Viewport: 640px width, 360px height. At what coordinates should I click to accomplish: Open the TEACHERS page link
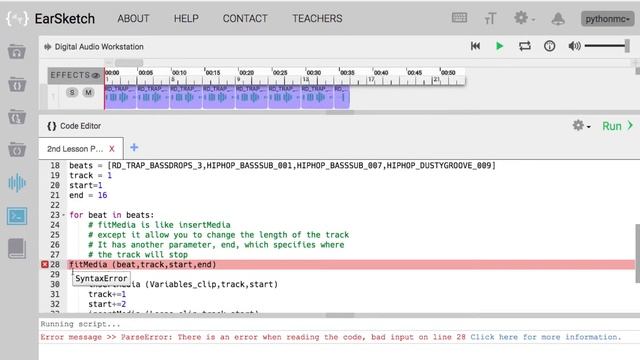coord(317,18)
